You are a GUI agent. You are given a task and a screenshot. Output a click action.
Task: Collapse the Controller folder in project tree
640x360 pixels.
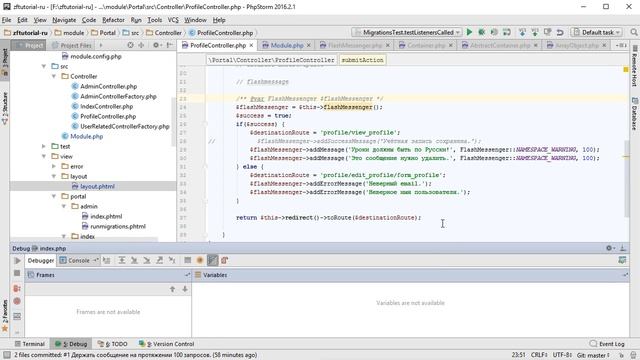pyautogui.click(x=53, y=76)
